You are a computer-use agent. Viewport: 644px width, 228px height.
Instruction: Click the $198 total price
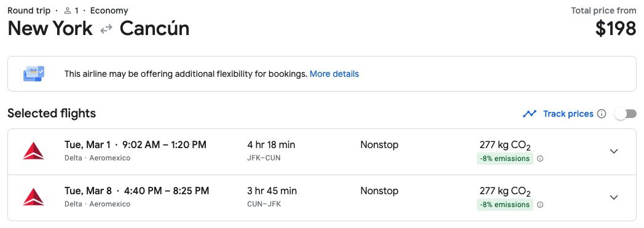(x=616, y=29)
